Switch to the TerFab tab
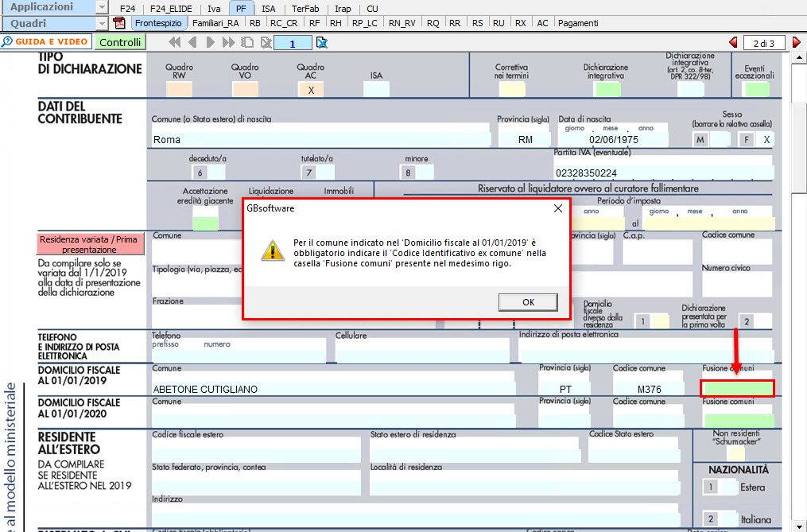The image size is (807, 532). click(305, 9)
